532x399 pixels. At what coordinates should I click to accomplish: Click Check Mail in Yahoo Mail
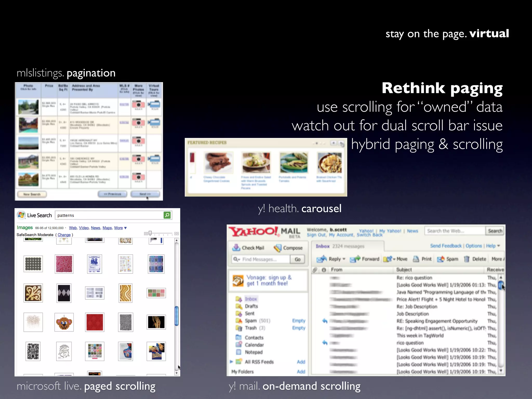tap(248, 248)
